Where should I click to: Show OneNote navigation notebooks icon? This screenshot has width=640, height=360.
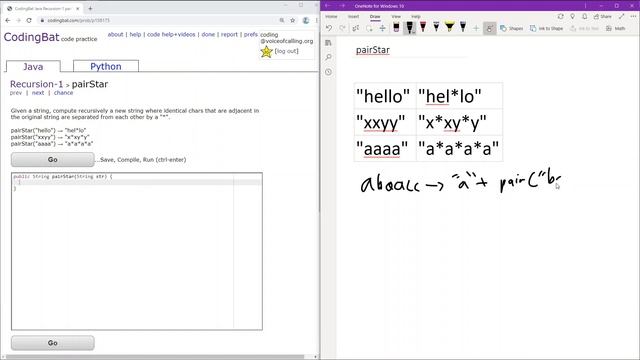tap(329, 43)
